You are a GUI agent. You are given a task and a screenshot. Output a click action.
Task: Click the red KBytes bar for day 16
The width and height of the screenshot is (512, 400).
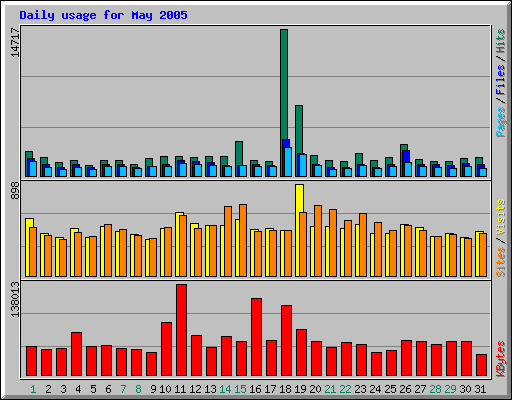tap(256, 337)
